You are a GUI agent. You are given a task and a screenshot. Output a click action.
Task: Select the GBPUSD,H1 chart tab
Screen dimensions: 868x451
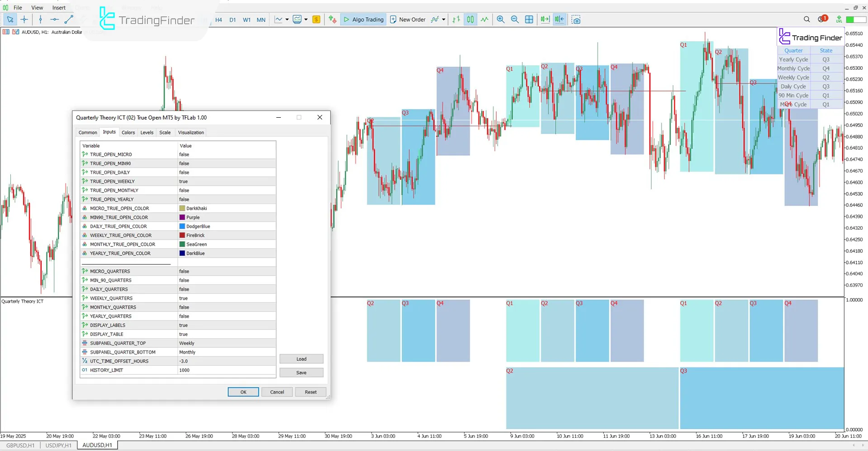20,445
